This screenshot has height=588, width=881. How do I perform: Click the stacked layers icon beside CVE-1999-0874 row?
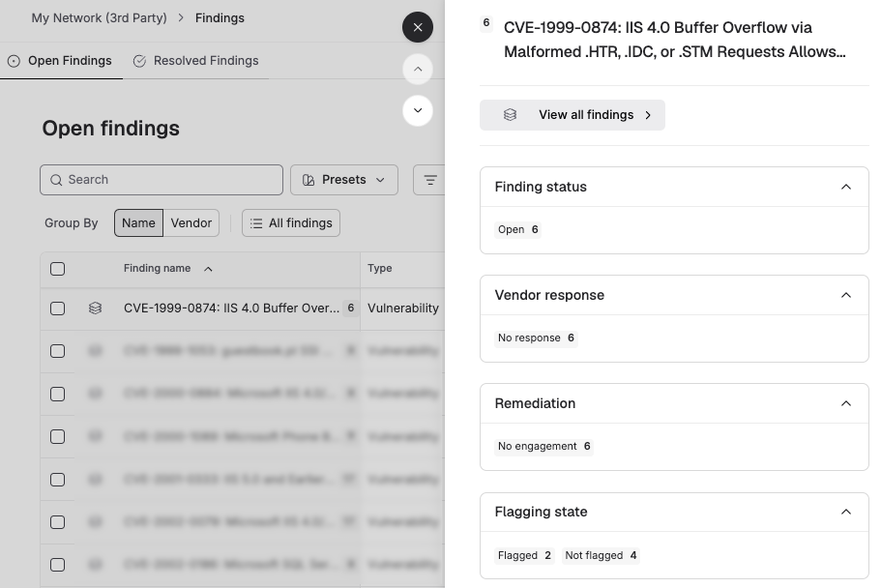click(96, 309)
